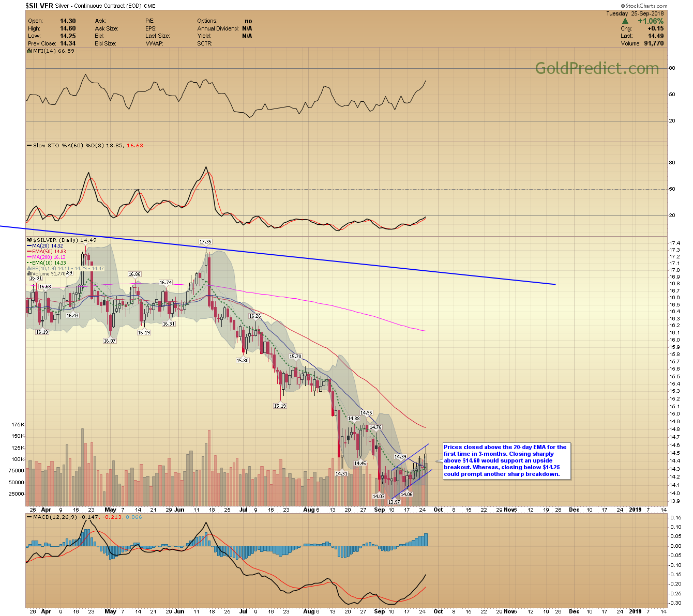Click the "14.39" price label
The width and height of the screenshot is (693, 616).
(x=400, y=457)
